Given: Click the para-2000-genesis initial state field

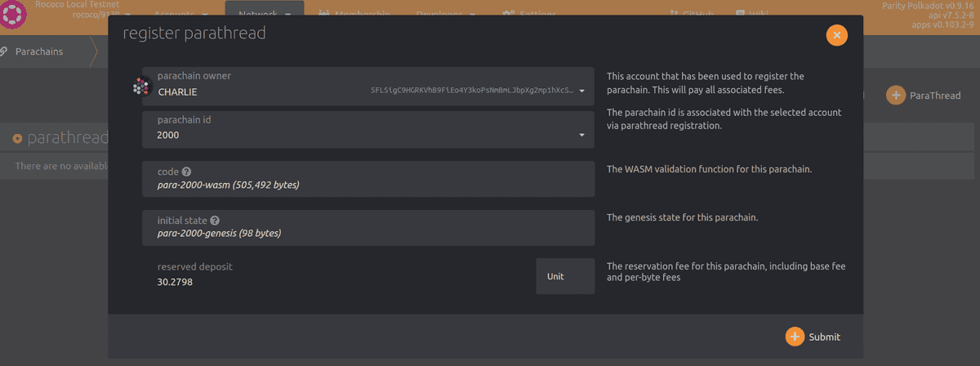Looking at the screenshot, I should 367,234.
